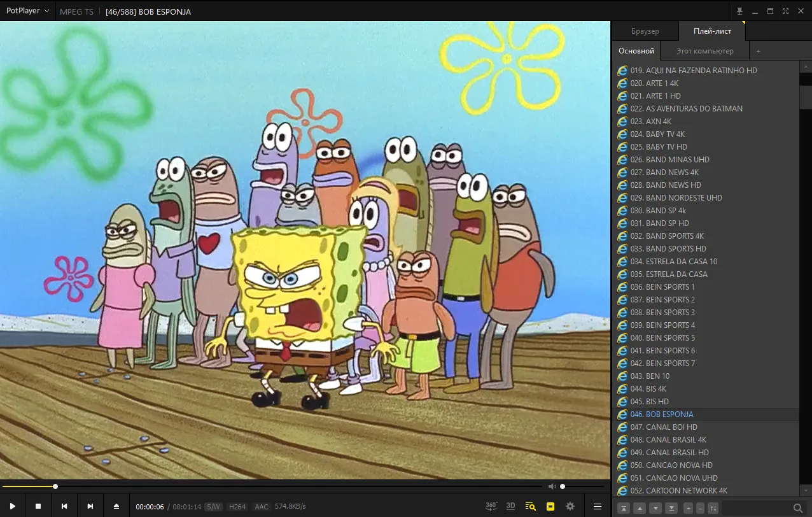812x517 pixels.
Task: Start playback with the Play button
Action: [12, 506]
